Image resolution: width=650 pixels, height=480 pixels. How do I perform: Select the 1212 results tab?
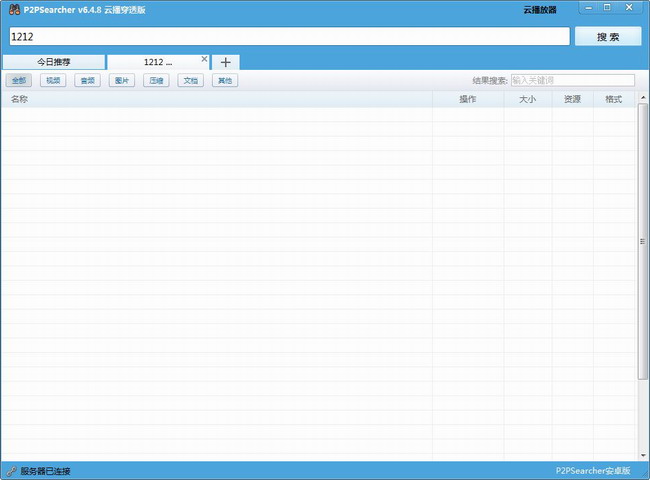pyautogui.click(x=158, y=62)
